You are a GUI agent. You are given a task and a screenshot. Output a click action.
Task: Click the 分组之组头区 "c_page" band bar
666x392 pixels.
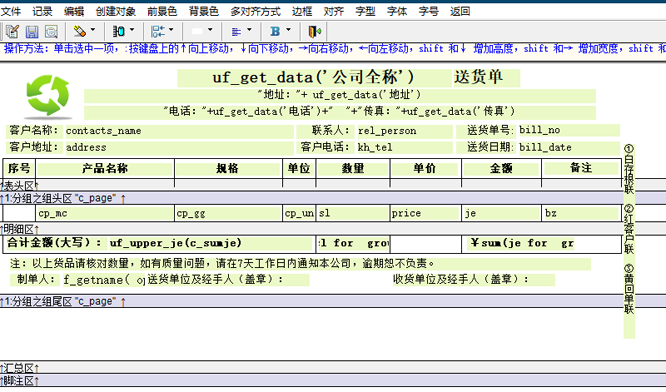point(333,198)
